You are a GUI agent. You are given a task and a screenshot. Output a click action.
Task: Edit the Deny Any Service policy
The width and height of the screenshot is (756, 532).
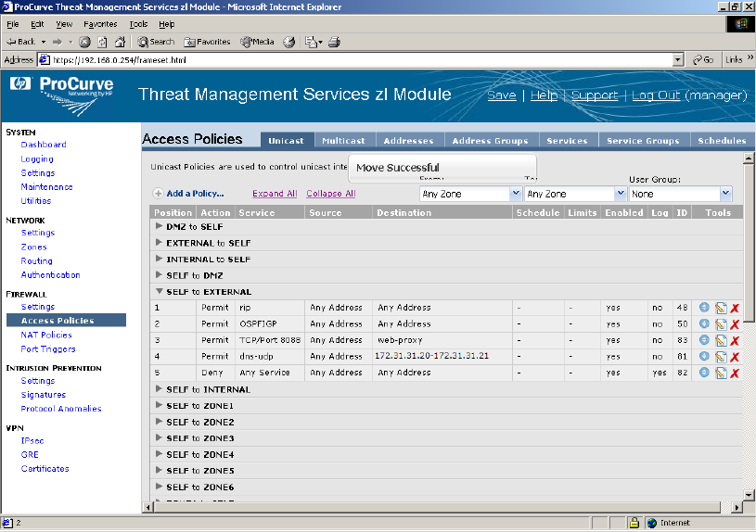tap(721, 373)
